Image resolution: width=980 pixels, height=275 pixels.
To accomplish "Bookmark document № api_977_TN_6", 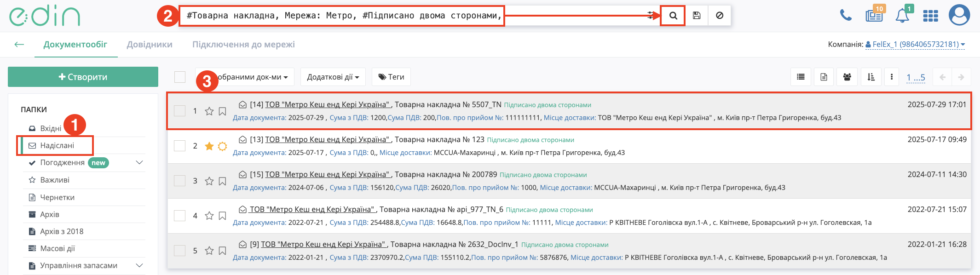I will 222,216.
